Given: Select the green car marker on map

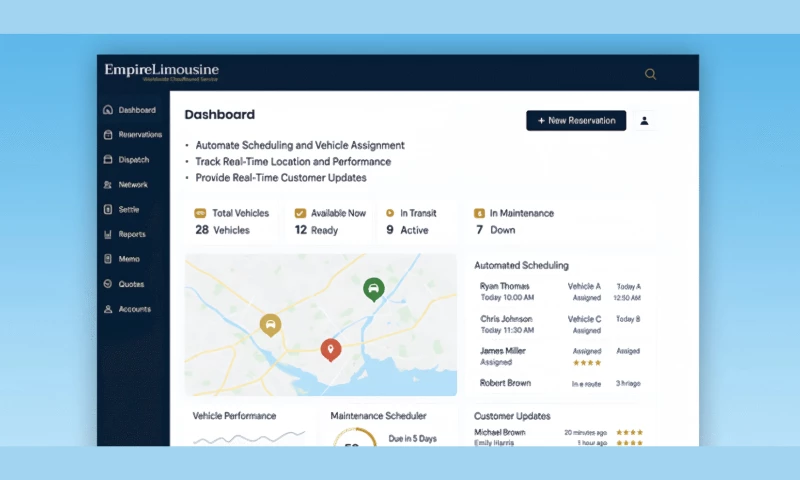Looking at the screenshot, I should click(x=373, y=290).
